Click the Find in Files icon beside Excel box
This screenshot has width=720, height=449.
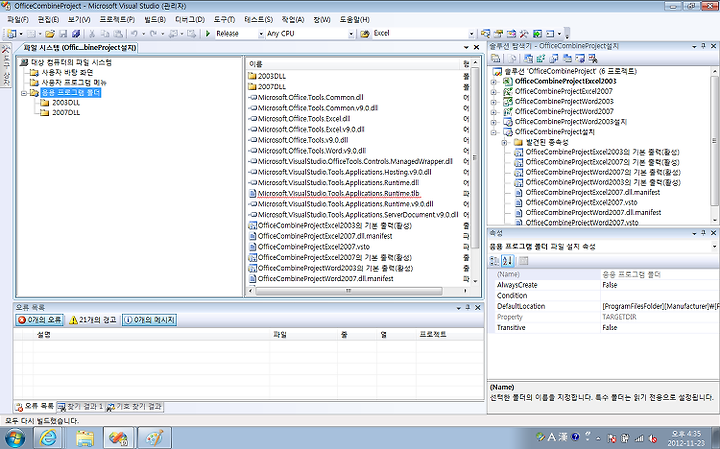click(365, 34)
